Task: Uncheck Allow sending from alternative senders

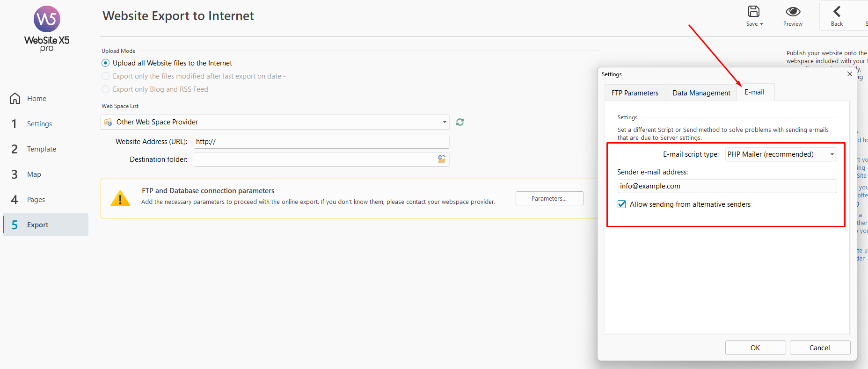Action: pos(622,204)
